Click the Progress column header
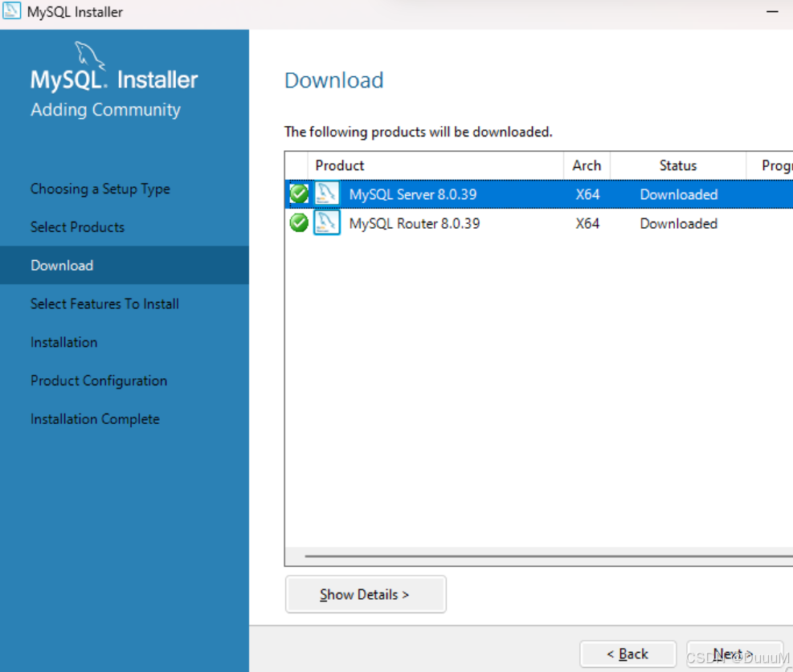Image resolution: width=793 pixels, height=672 pixels. pos(775,165)
